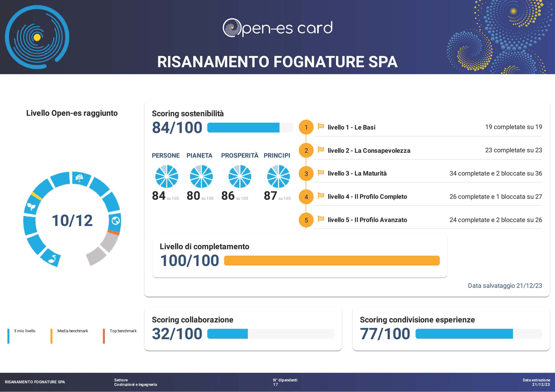Click the Scoring sostenibilità progress bar
The width and height of the screenshot is (555, 392).
click(250, 128)
